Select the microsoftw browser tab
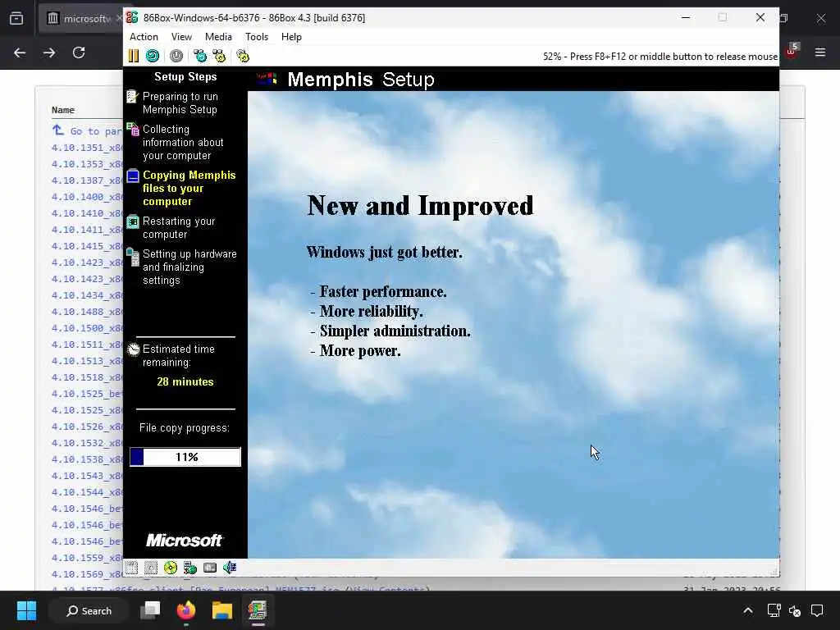The image size is (840, 630). (x=81, y=18)
